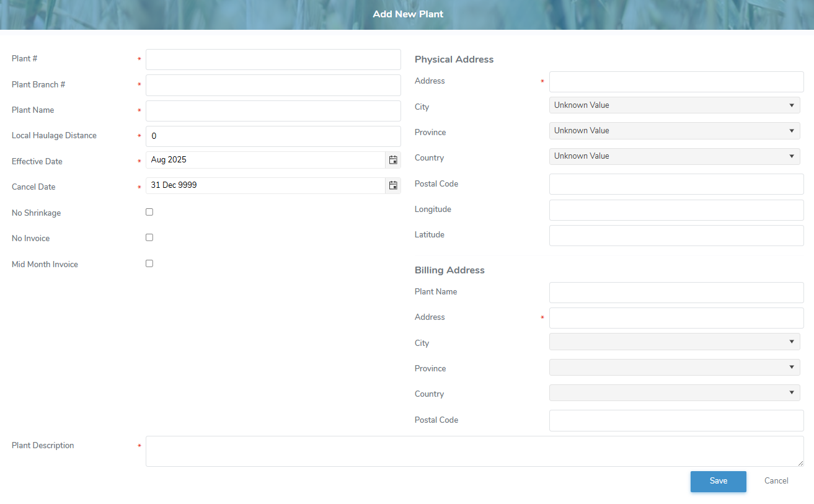Open the Billing Address Province dropdown

(675, 367)
